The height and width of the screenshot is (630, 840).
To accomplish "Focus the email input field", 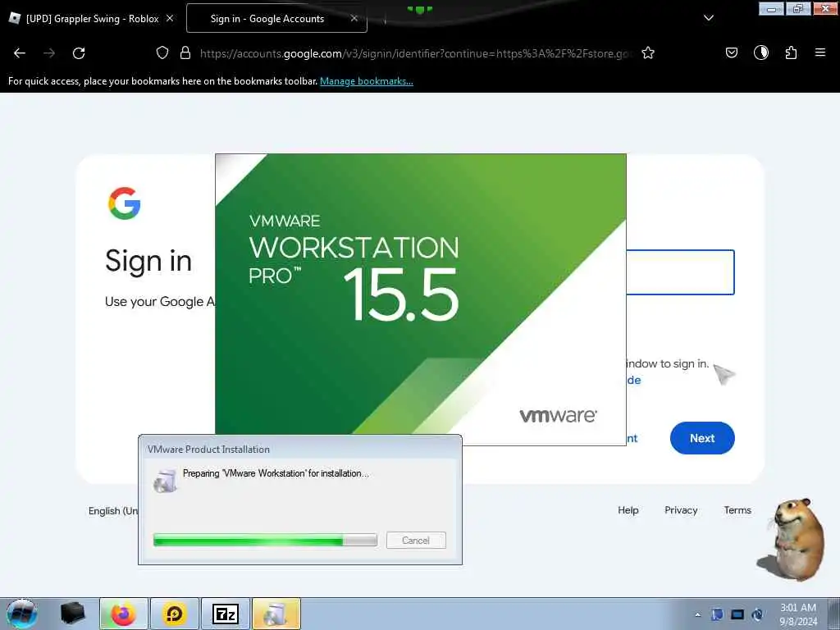I will pos(680,272).
